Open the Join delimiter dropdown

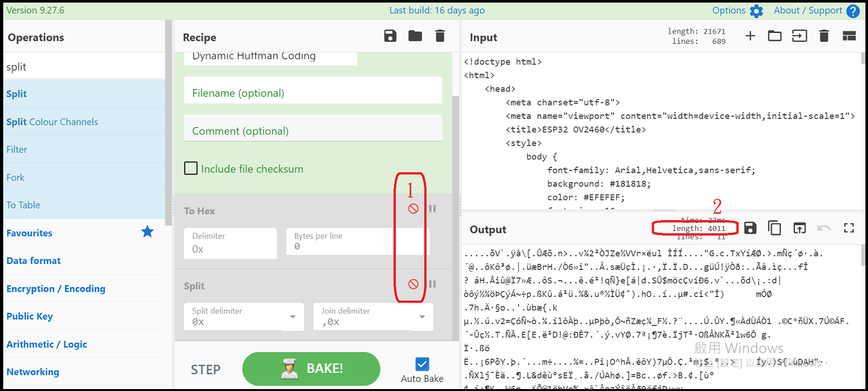pyautogui.click(x=422, y=317)
